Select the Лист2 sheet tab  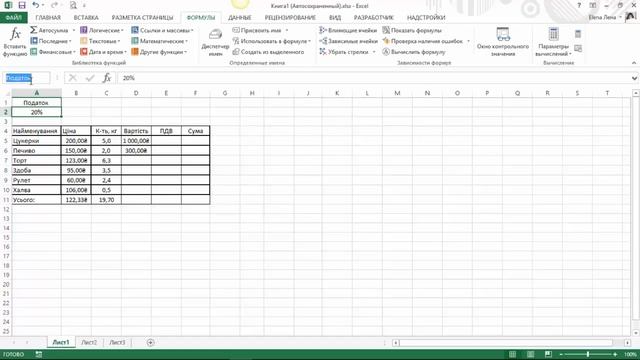click(89, 342)
